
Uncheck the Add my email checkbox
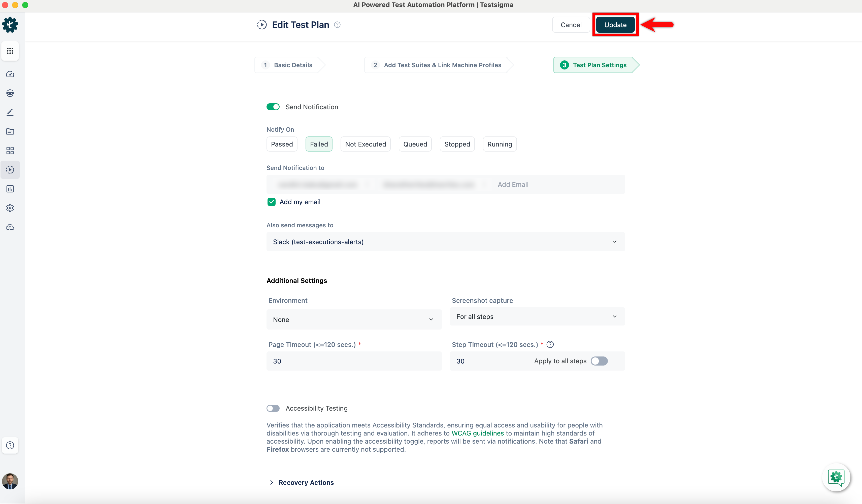pyautogui.click(x=271, y=202)
